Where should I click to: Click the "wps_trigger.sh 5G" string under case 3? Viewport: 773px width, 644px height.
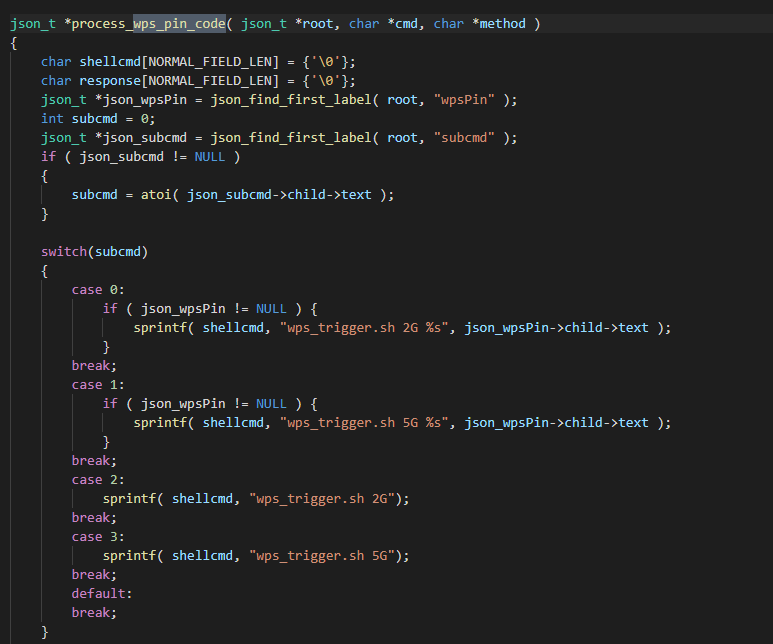pos(322,556)
